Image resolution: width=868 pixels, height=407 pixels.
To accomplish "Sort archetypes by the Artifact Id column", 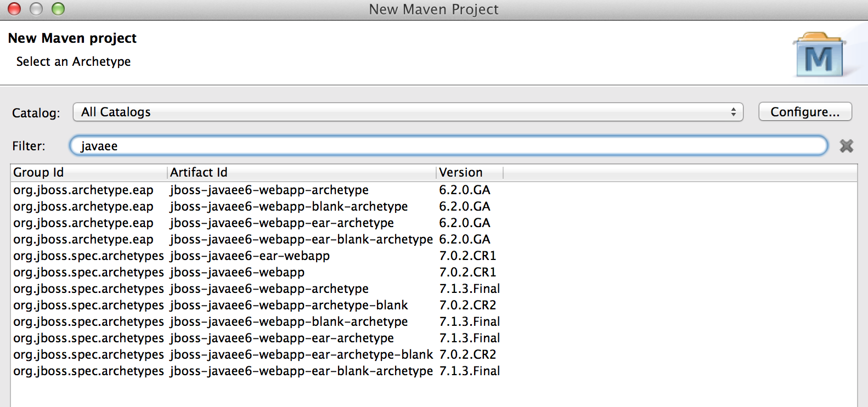I will (302, 172).
